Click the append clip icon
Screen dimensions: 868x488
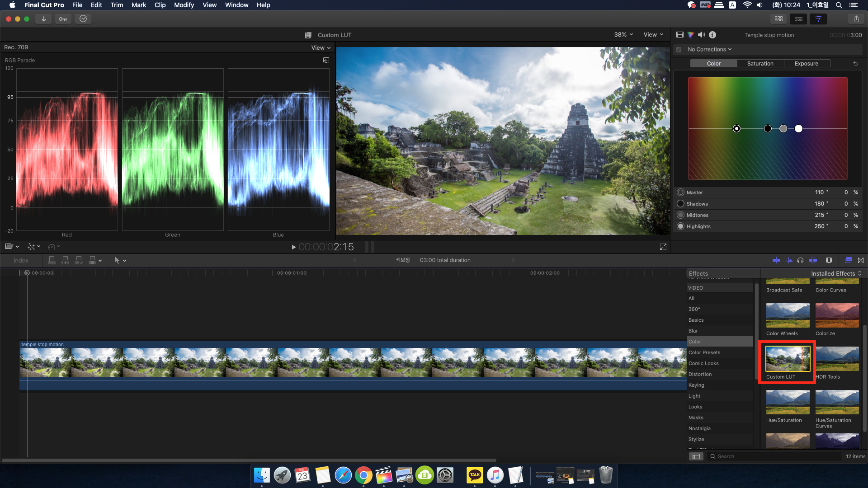[79, 260]
